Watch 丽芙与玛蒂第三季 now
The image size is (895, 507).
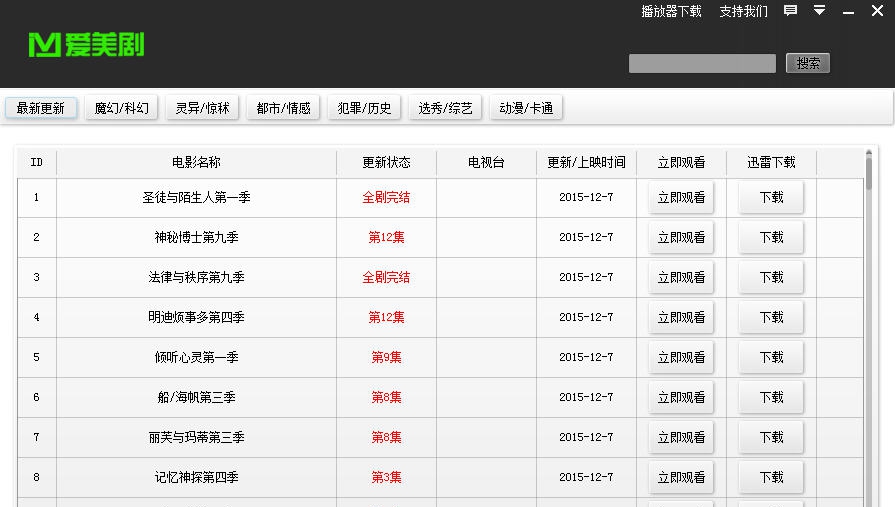tap(681, 437)
